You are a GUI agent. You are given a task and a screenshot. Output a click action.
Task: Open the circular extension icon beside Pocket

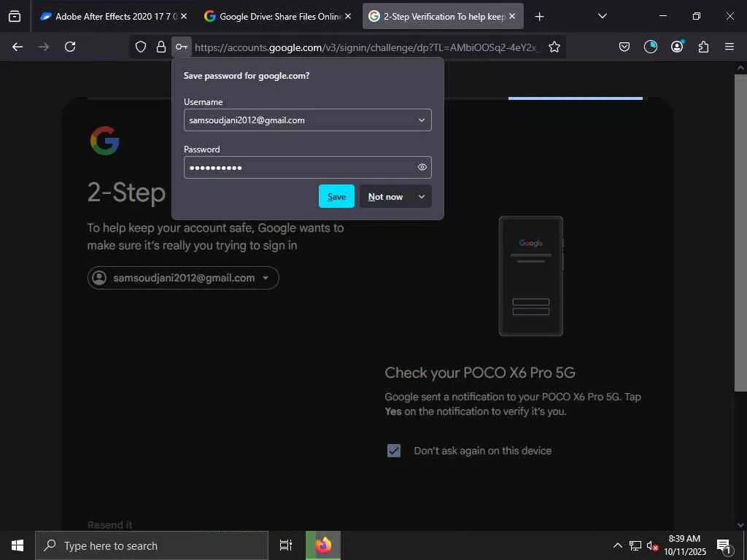[x=650, y=47]
